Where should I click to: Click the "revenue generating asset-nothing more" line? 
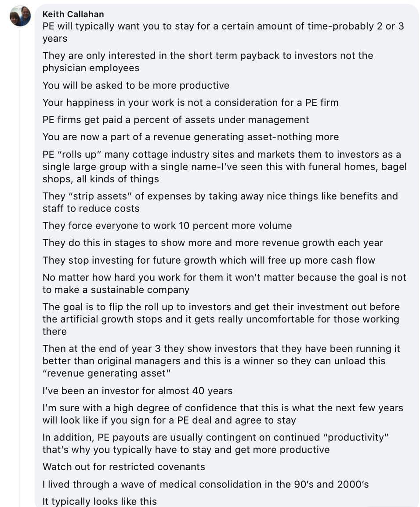pos(190,137)
